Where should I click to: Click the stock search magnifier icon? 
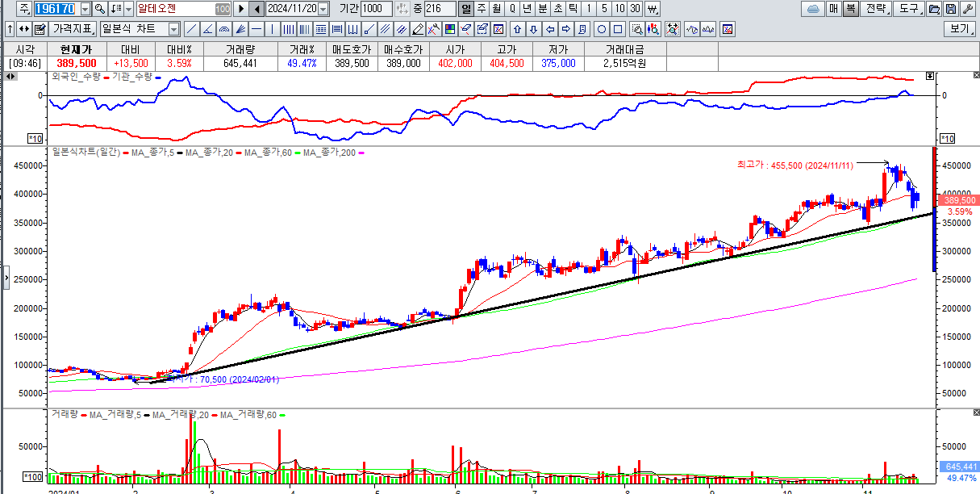(100, 9)
